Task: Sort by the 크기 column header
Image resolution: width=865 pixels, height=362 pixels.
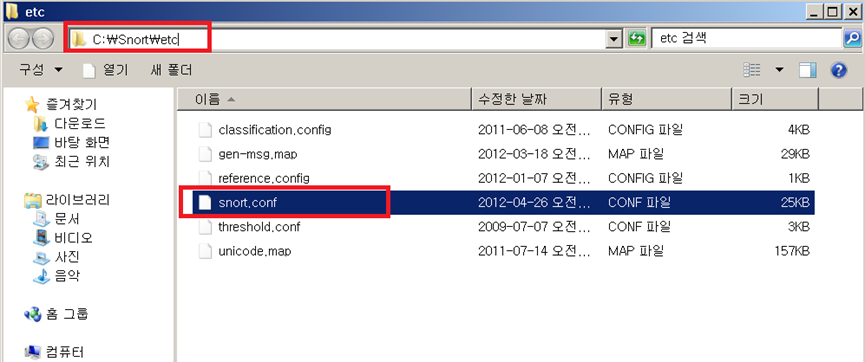Action: point(775,99)
